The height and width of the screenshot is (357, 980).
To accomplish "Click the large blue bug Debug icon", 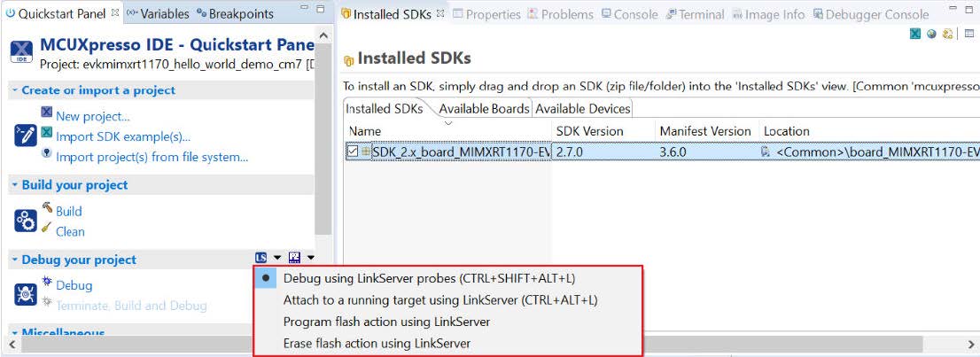I will pos(26,295).
